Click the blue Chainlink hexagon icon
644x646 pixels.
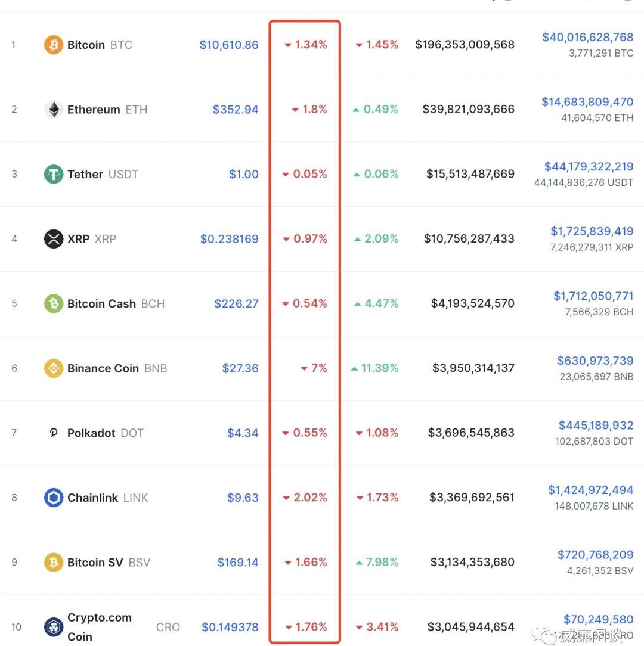54,497
